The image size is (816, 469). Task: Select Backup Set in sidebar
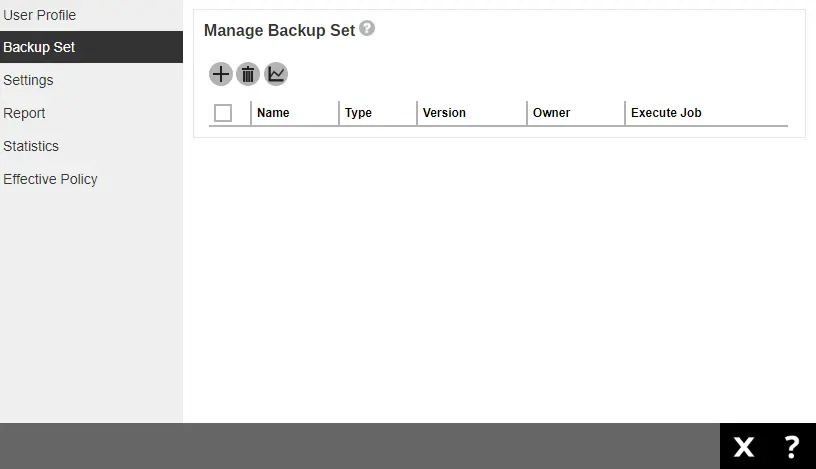coord(92,47)
